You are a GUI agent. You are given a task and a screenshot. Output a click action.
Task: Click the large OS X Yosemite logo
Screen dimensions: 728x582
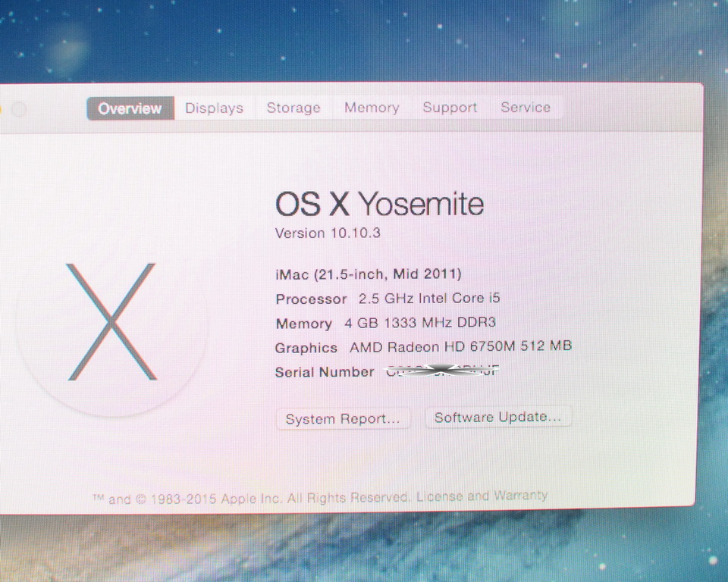tap(111, 322)
